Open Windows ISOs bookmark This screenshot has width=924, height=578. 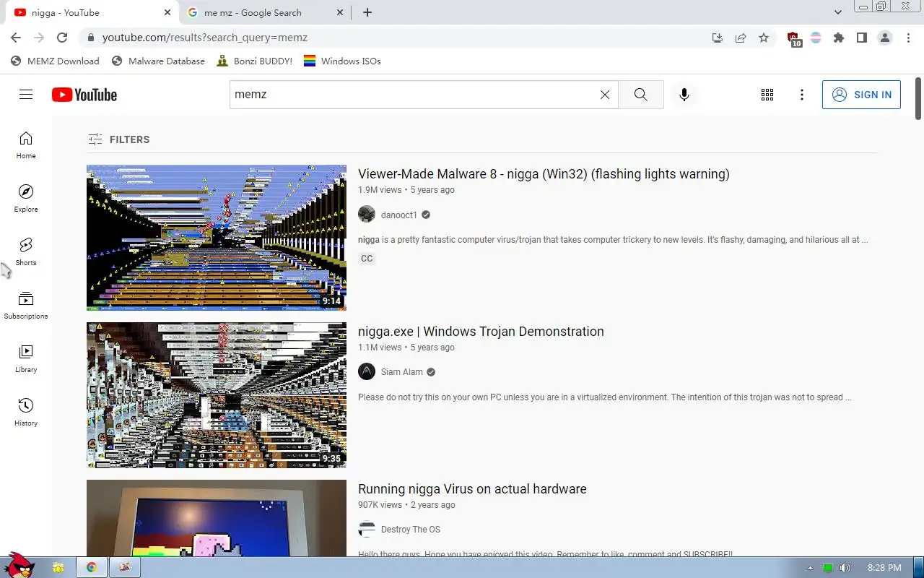pyautogui.click(x=342, y=61)
